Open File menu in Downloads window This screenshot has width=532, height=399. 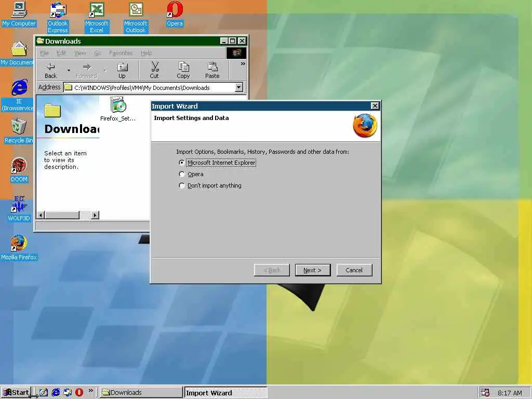tap(44, 53)
